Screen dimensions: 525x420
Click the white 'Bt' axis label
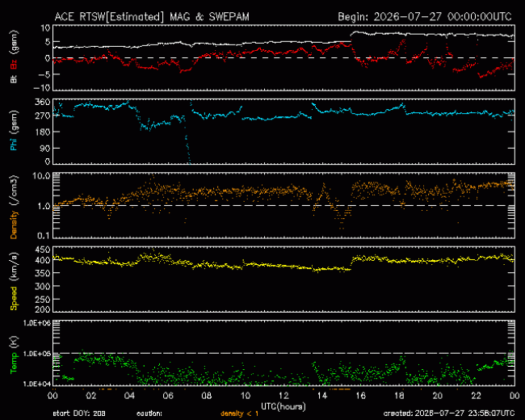[14, 78]
